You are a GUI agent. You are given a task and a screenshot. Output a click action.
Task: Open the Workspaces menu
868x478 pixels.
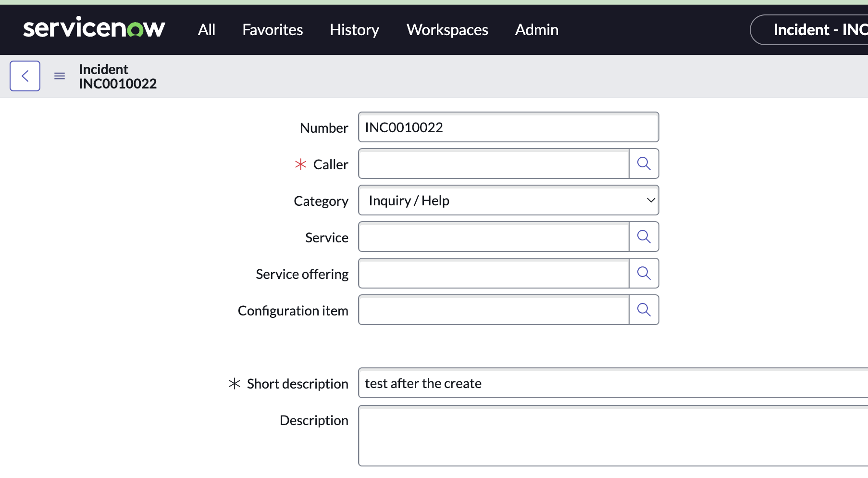click(x=447, y=29)
